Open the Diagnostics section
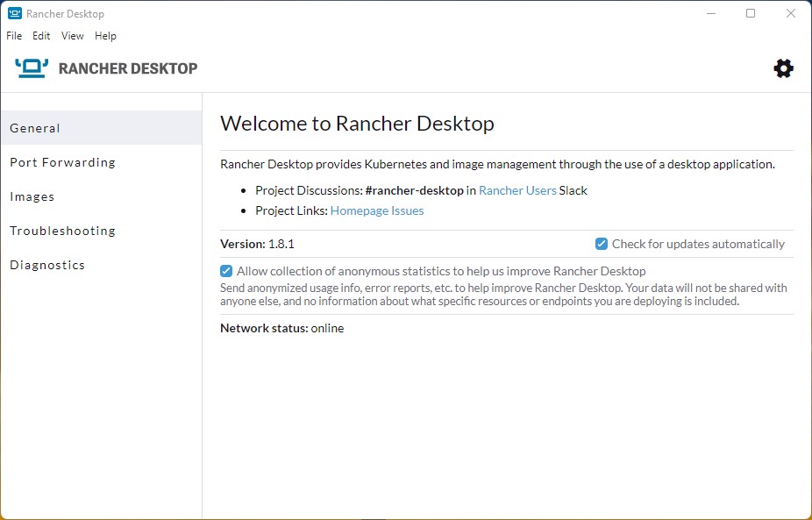The image size is (812, 520). point(102,265)
